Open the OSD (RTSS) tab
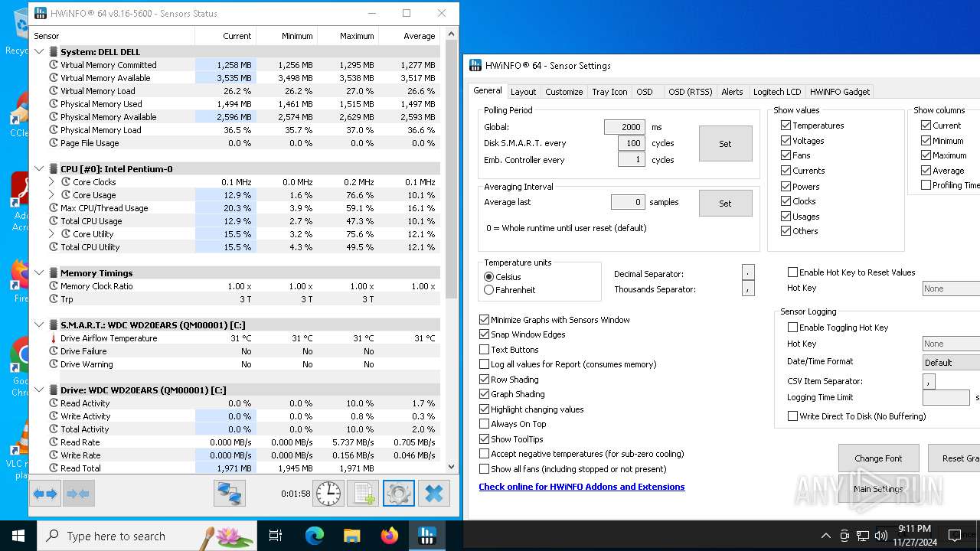Viewport: 980px width, 551px height. point(690,92)
